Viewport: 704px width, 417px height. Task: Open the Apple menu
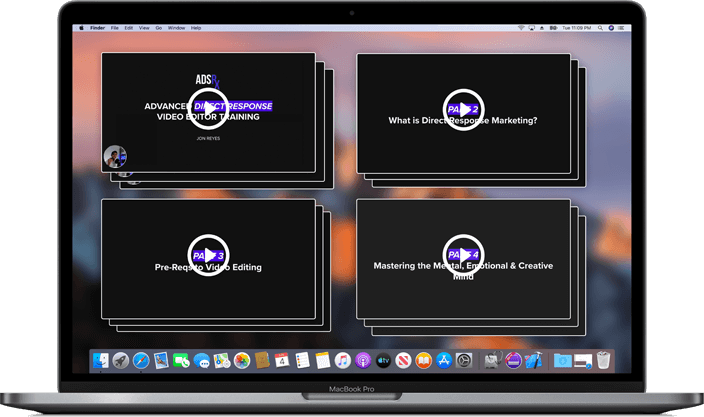coord(81,28)
